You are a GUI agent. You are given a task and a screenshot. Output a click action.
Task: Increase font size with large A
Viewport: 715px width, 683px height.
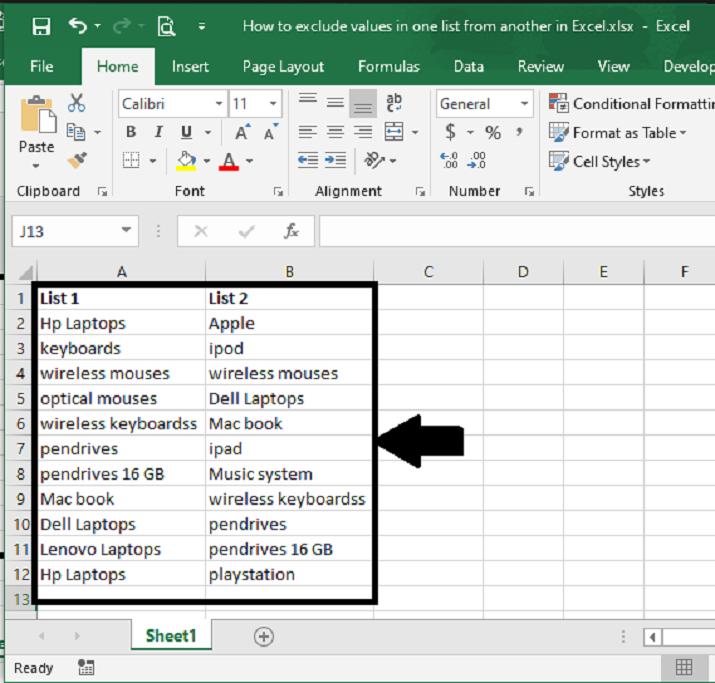click(x=243, y=132)
